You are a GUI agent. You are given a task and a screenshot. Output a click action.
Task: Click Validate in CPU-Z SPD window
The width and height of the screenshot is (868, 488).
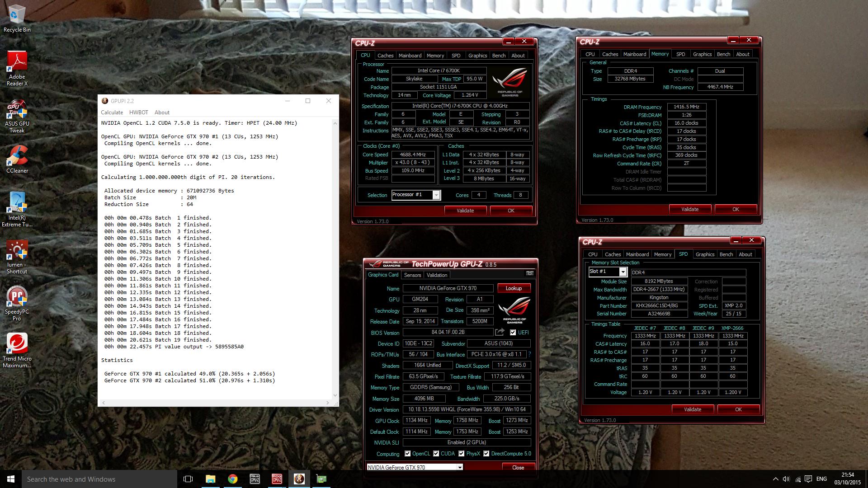pyautogui.click(x=693, y=409)
